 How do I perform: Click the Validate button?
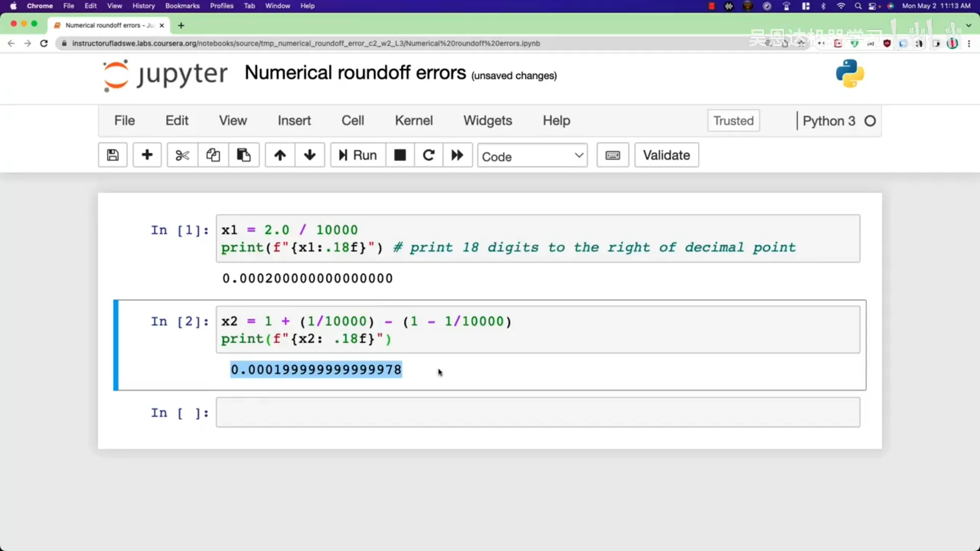(x=666, y=155)
